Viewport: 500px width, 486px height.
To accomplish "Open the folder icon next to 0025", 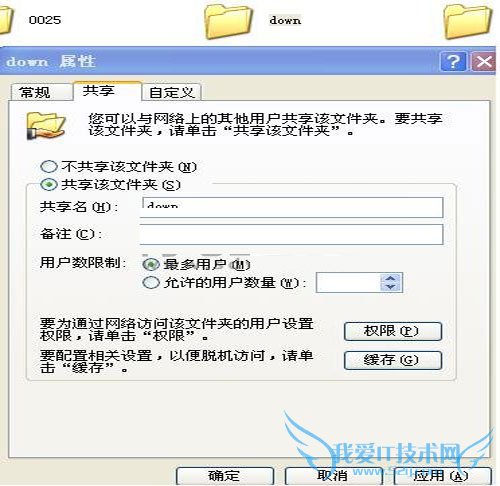I will (x=6, y=20).
